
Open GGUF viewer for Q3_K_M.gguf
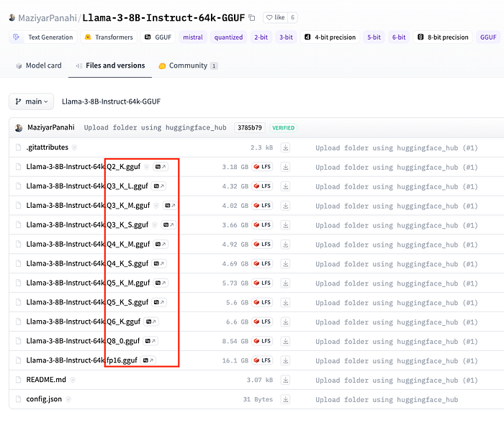point(170,205)
